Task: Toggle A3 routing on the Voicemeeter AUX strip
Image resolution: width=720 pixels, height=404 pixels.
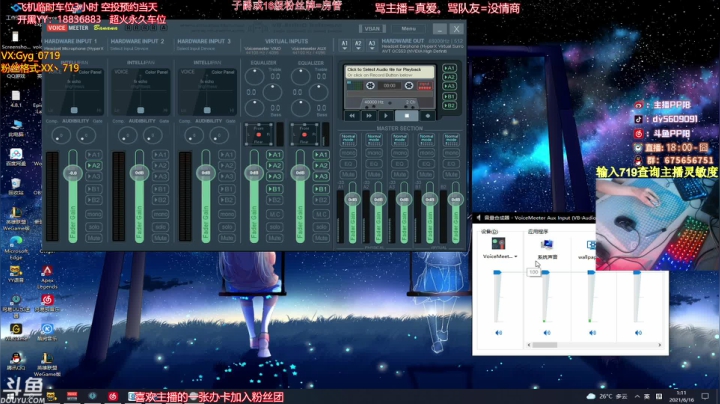Action: click(321, 176)
